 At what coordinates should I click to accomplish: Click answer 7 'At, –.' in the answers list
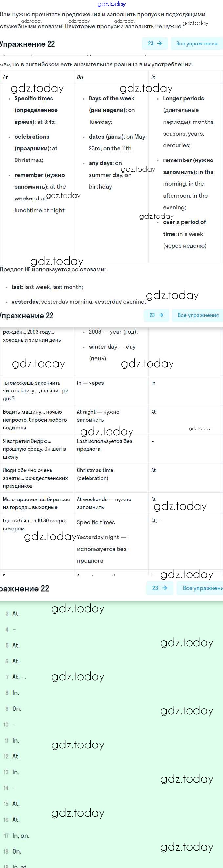point(15,677)
